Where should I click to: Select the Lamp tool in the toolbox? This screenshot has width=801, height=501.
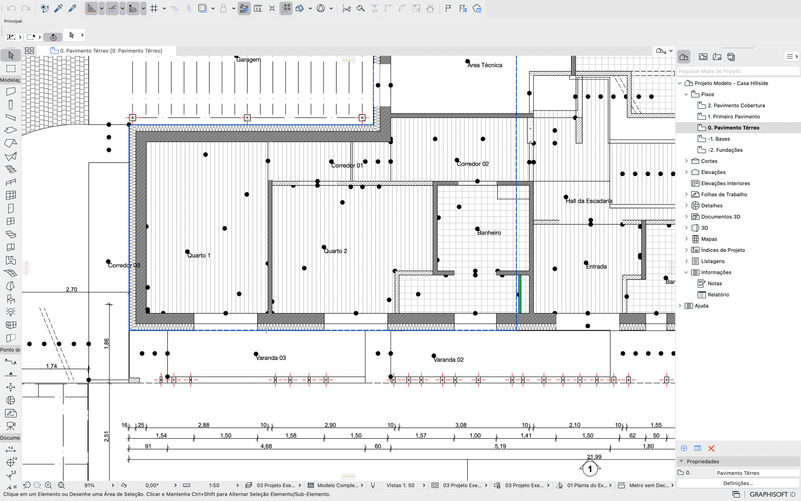click(x=11, y=312)
